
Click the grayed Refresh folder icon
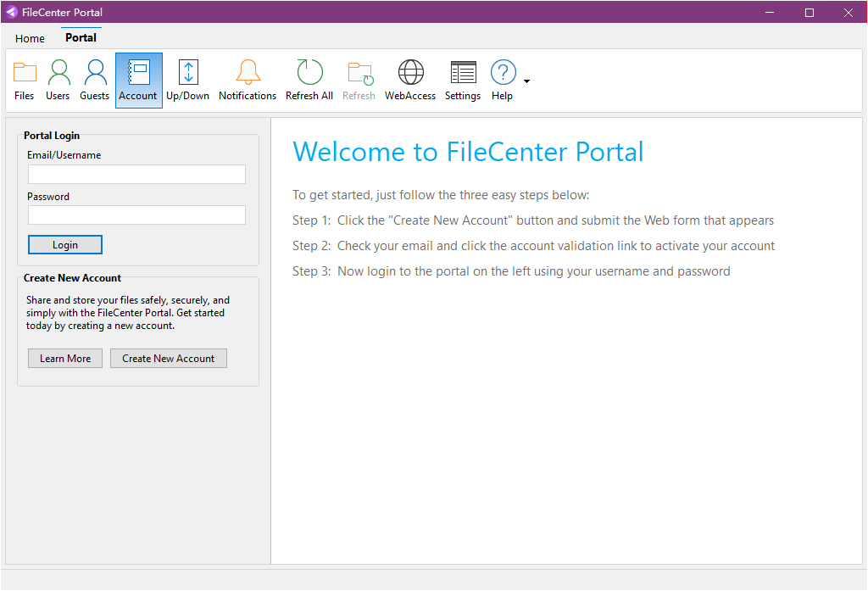click(x=359, y=81)
